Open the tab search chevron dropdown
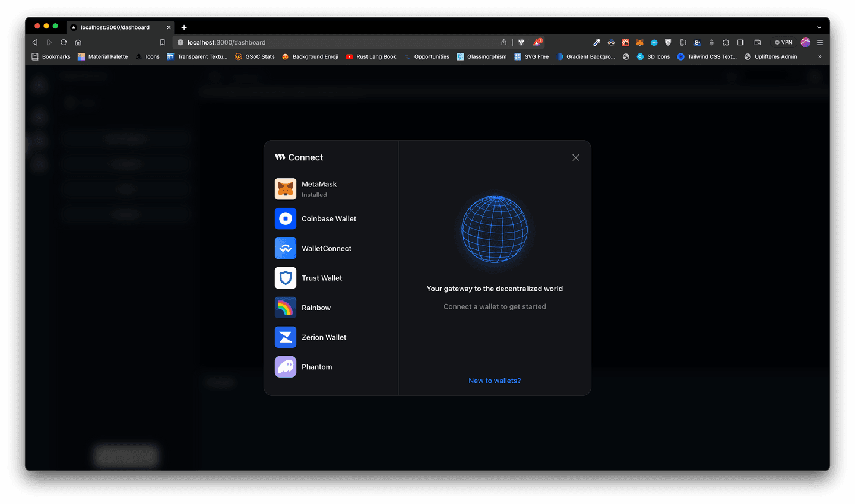The width and height of the screenshot is (855, 504). [x=819, y=27]
